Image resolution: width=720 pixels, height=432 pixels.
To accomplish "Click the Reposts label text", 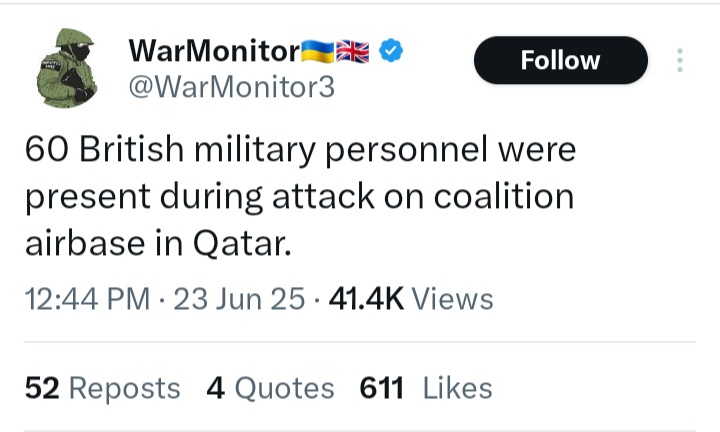I will click(124, 388).
